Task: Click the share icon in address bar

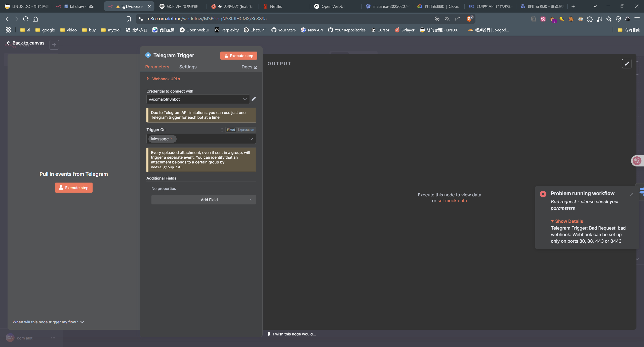Action: (x=458, y=19)
